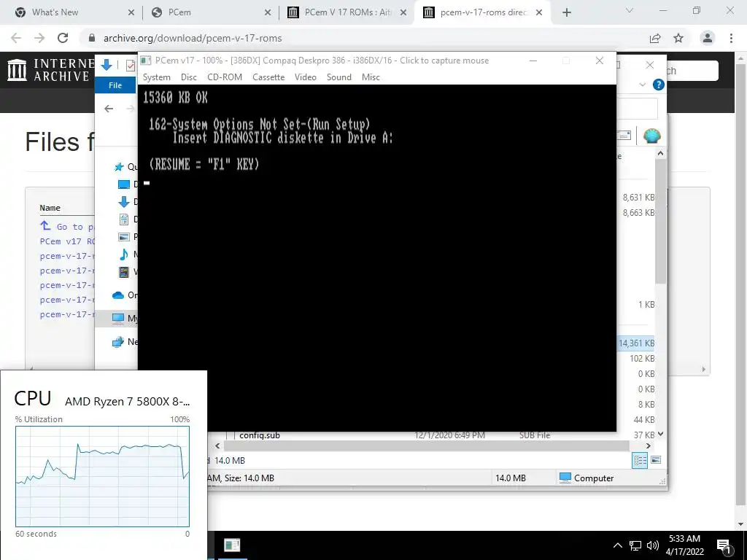Open Chrome three-dot menu
This screenshot has height=560, width=747.
731,38
